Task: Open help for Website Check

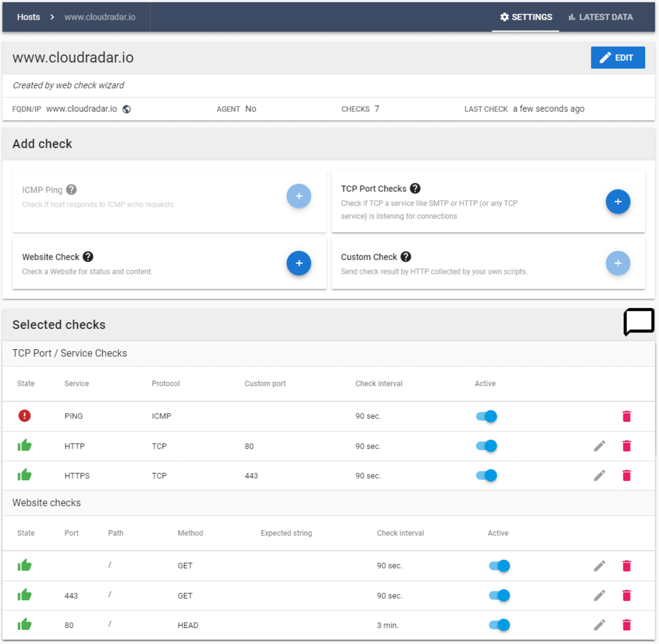Action: click(88, 257)
